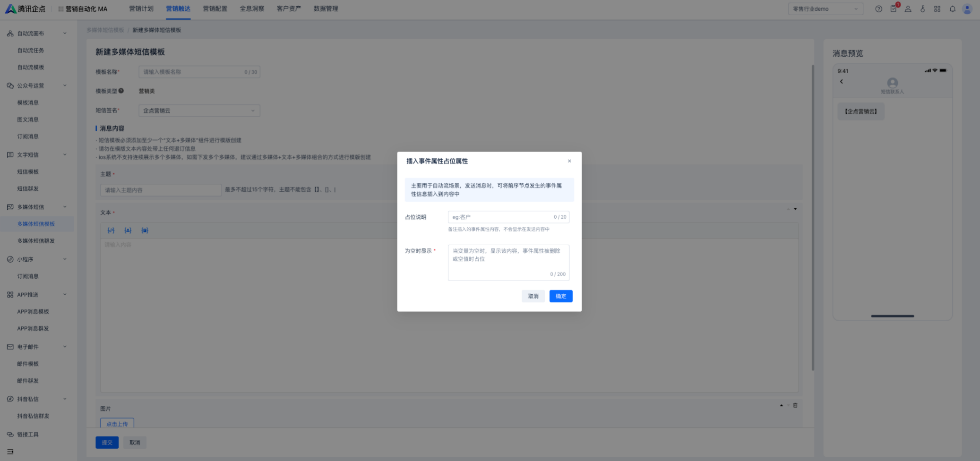Insert link variable icon in text toolbar
This screenshot has width=980, height=461.
point(111,230)
